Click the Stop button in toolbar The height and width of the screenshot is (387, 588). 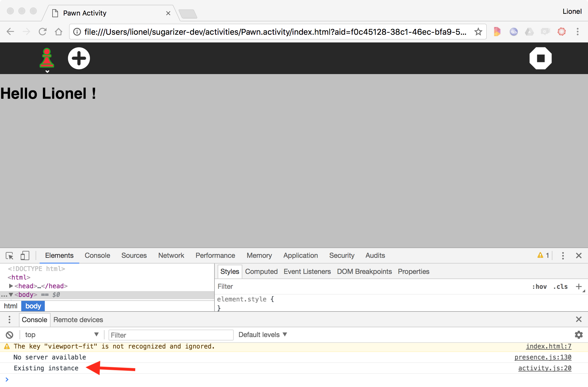(x=541, y=58)
